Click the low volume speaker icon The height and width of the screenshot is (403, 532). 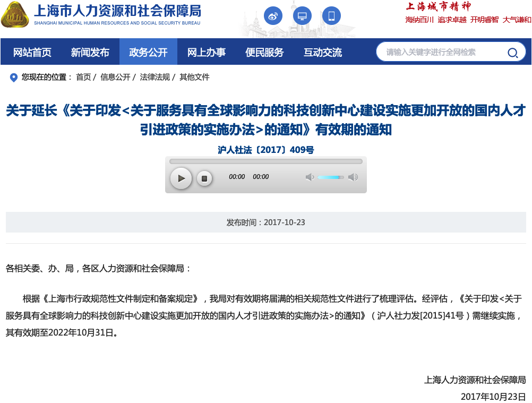[310, 177]
